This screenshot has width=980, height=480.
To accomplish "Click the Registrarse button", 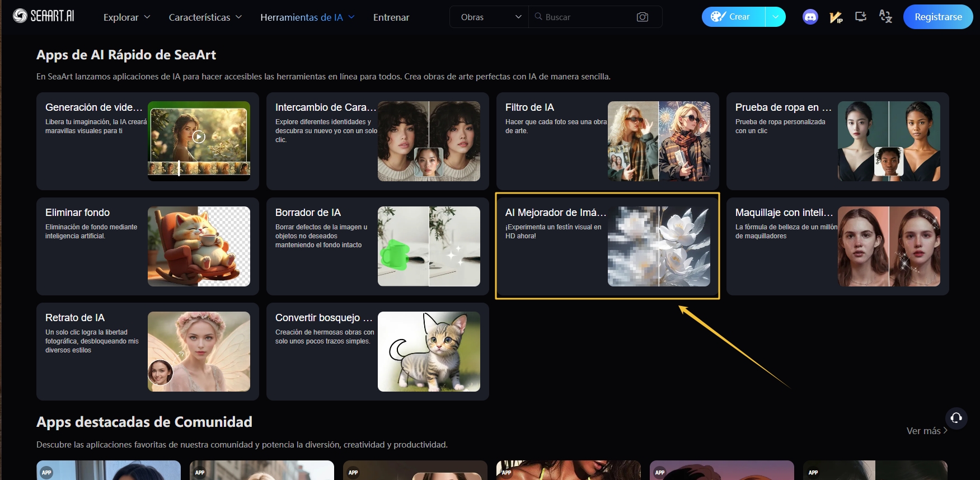I will coord(938,17).
